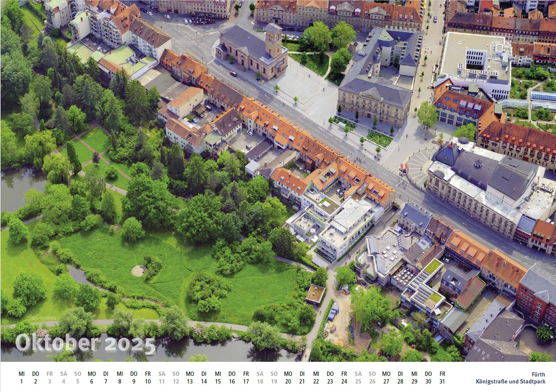Select Sunday 12 in the date strip
The image size is (556, 392).
point(176,378)
